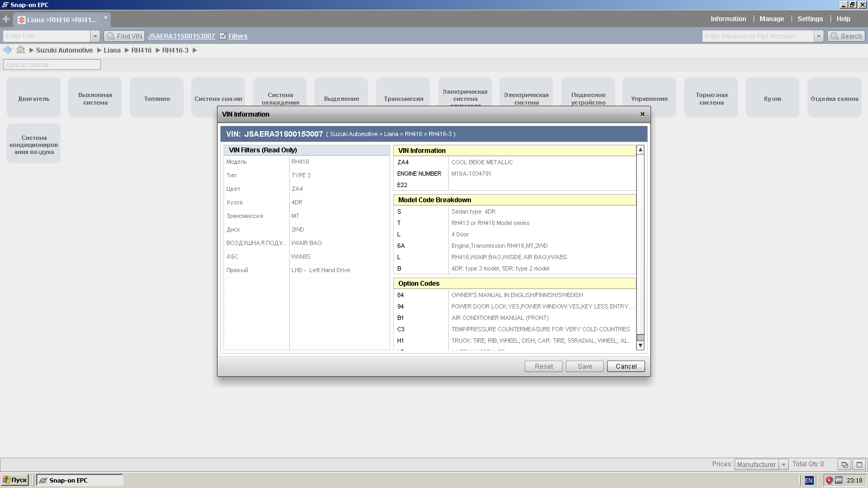Open the Двигатель category tile
Viewport: 868px width, 488px height.
tap(34, 98)
